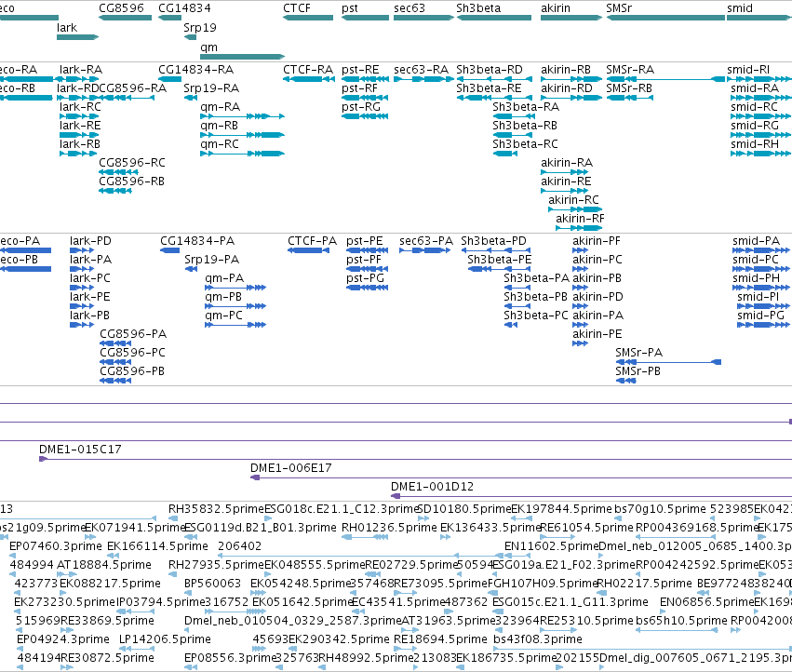The height and width of the screenshot is (672, 792).
Task: Click EST RE18694.5prime
Action: (x=440, y=639)
